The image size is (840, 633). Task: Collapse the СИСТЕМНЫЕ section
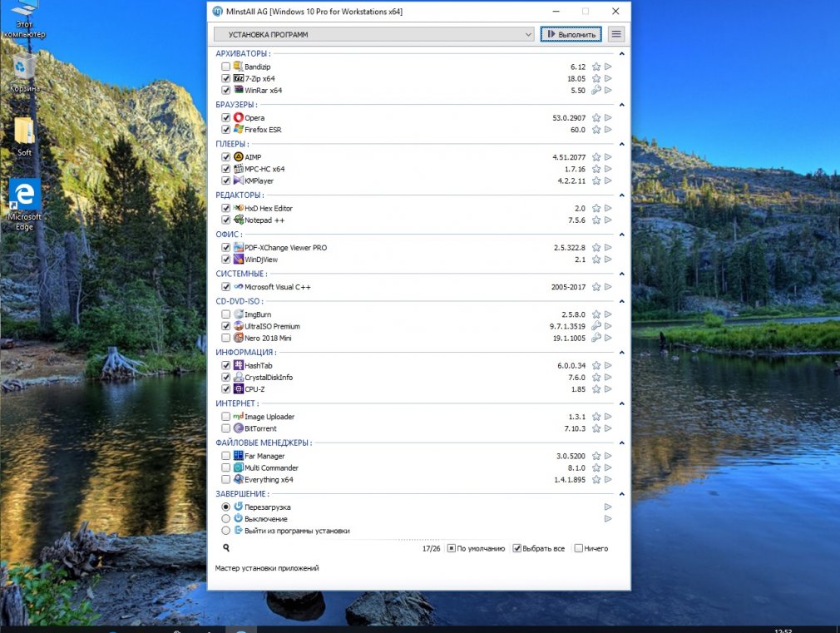pyautogui.click(x=621, y=274)
